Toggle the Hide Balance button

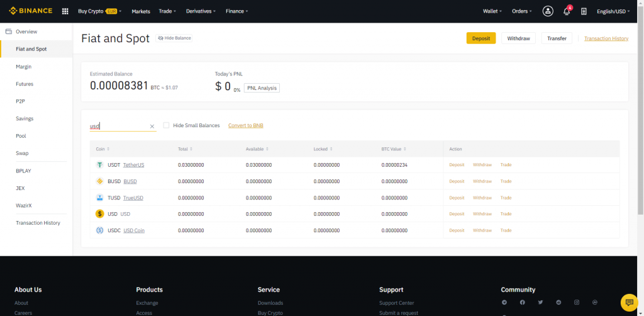174,38
